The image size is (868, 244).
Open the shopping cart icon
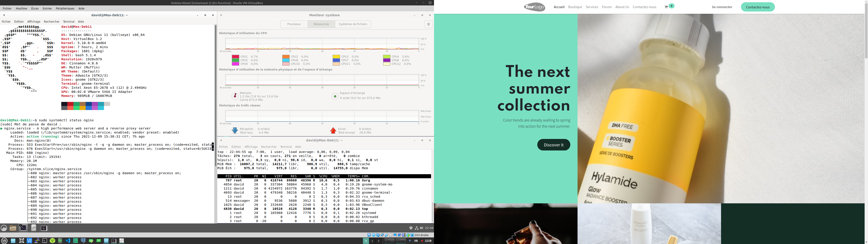pos(666,7)
